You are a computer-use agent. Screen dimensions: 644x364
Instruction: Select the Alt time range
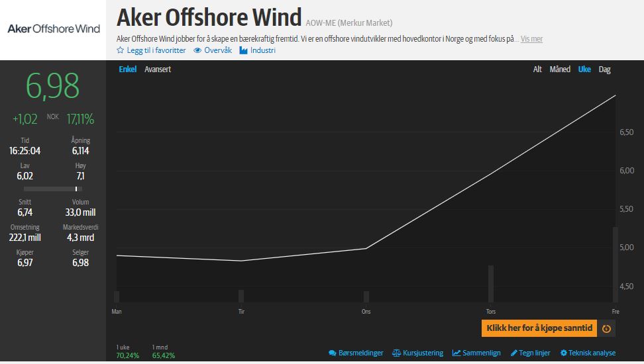click(537, 69)
